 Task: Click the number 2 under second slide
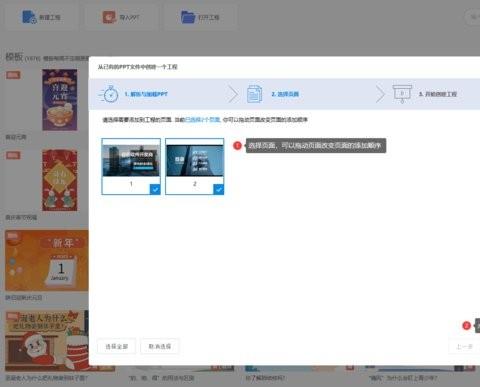click(x=195, y=184)
